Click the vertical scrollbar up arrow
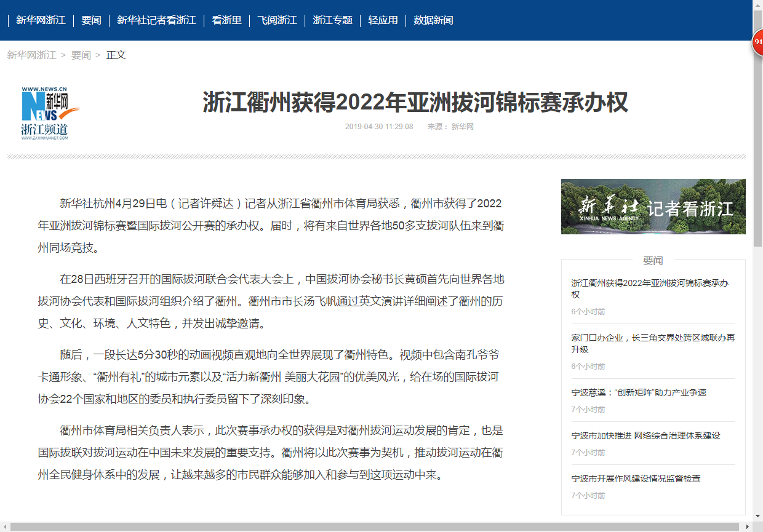The height and width of the screenshot is (532, 763). pos(757,5)
